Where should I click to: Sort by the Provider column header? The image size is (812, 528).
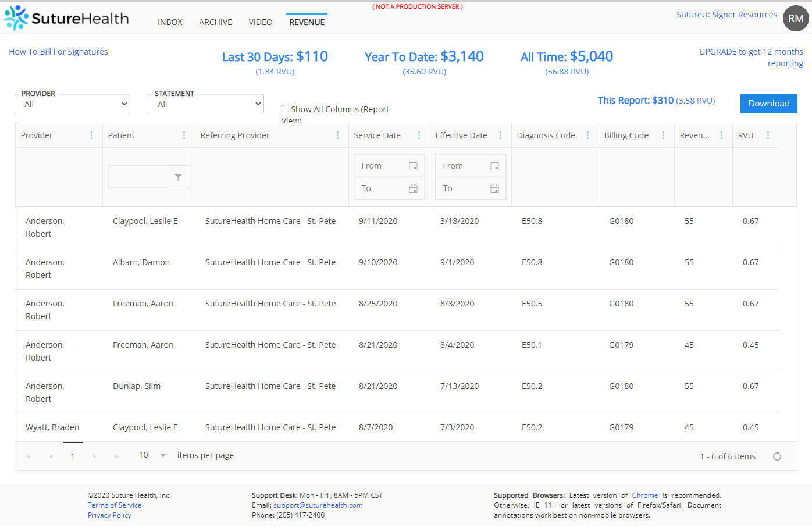tap(37, 135)
